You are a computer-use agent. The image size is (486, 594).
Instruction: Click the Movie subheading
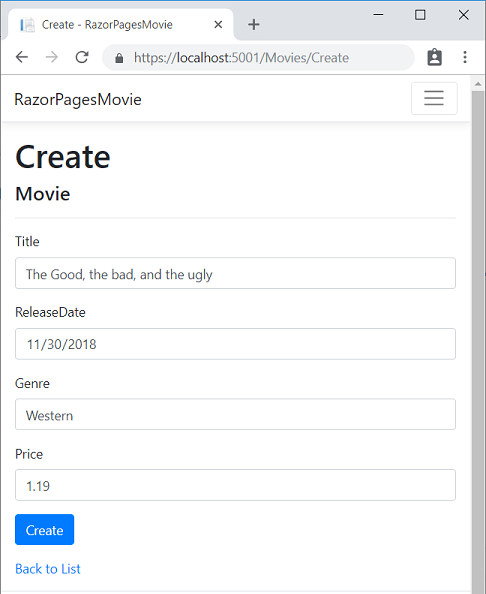42,194
